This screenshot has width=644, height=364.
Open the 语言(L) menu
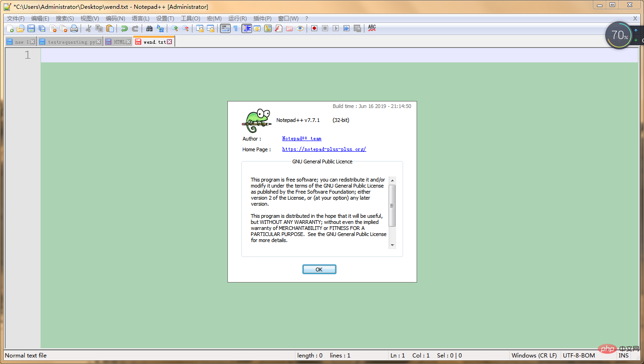pos(140,19)
